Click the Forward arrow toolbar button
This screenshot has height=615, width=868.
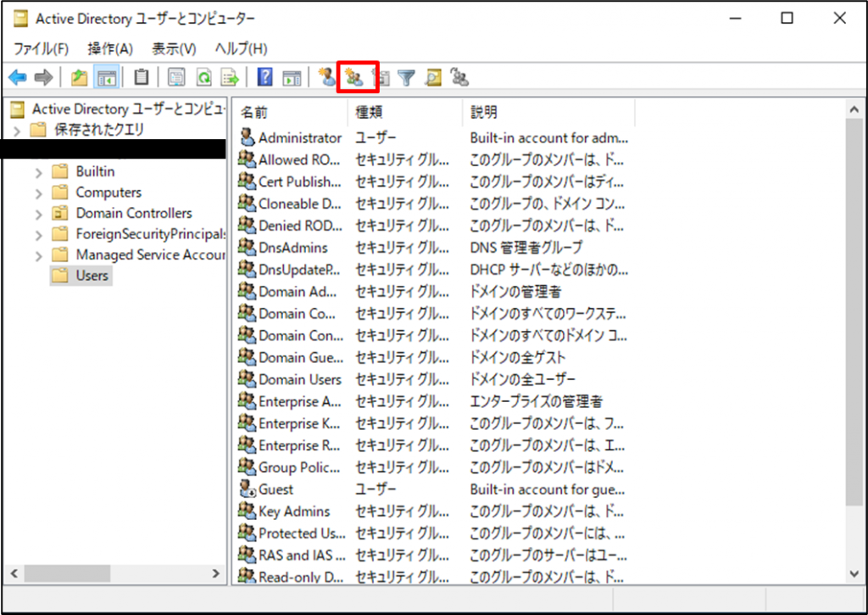[x=43, y=77]
